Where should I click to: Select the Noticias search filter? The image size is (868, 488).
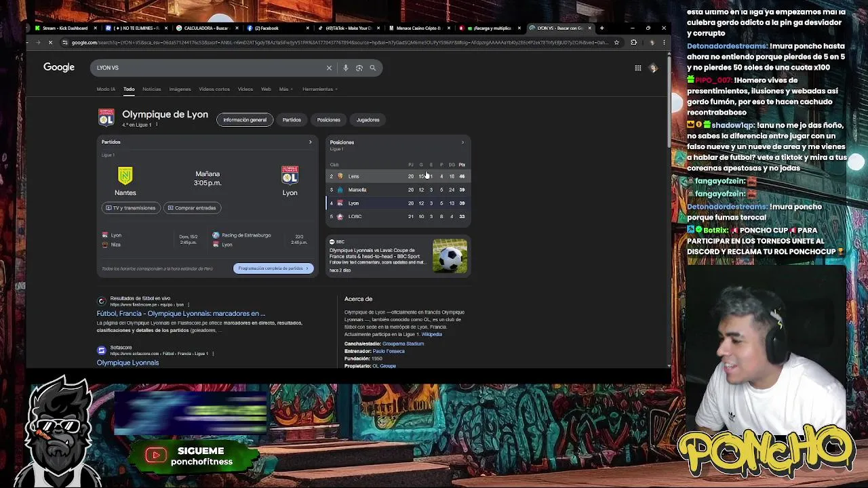point(152,89)
